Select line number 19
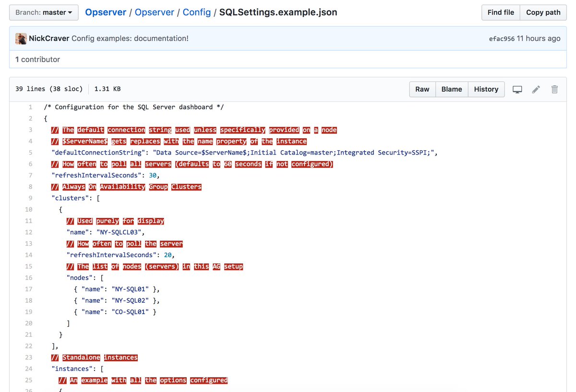This screenshot has height=392, width=576. (28, 312)
